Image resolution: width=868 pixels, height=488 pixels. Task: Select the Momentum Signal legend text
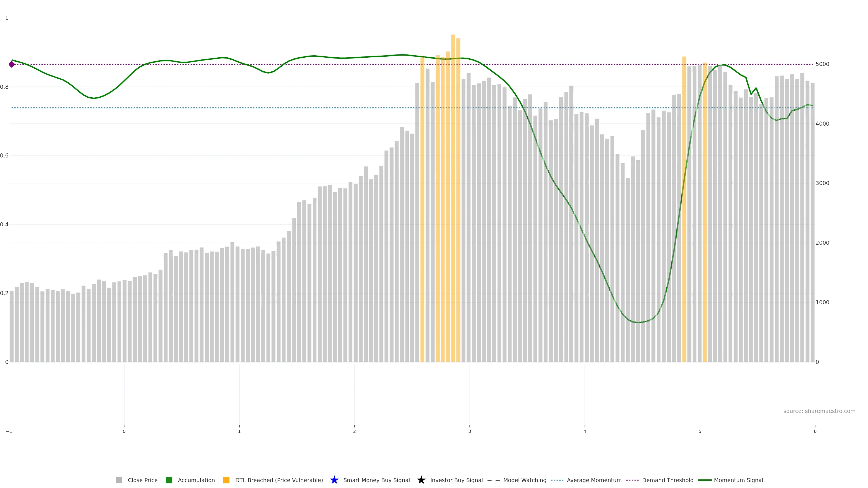[x=738, y=480]
